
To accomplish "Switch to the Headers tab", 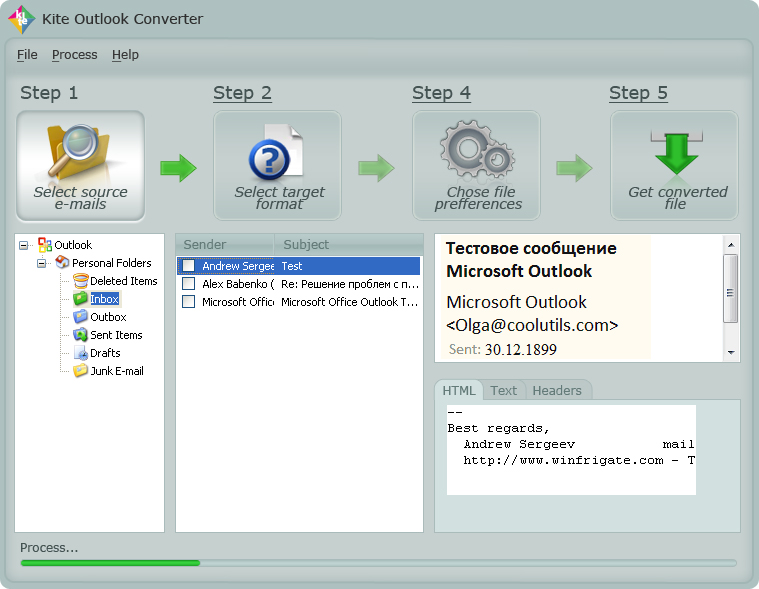I will [557, 391].
